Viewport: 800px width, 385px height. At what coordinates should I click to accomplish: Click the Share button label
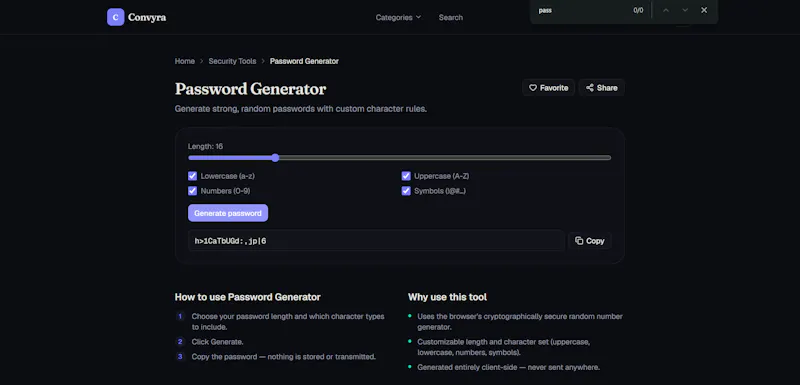pos(607,88)
